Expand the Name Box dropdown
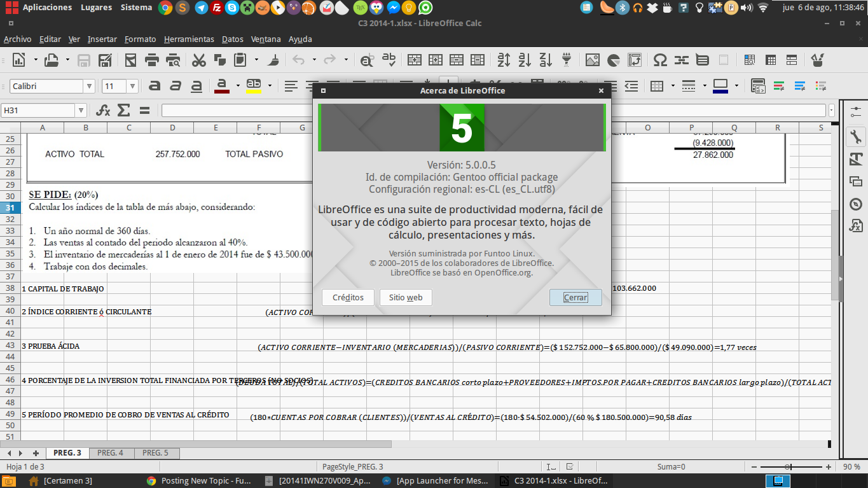Image resolution: width=868 pixels, height=488 pixels. point(81,110)
